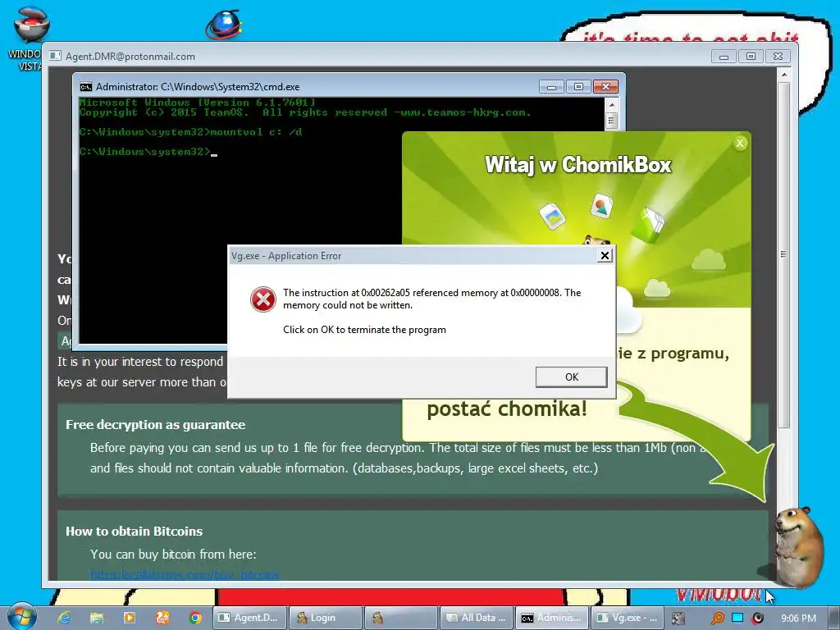Open Windows Media Player from taskbar

(130, 618)
